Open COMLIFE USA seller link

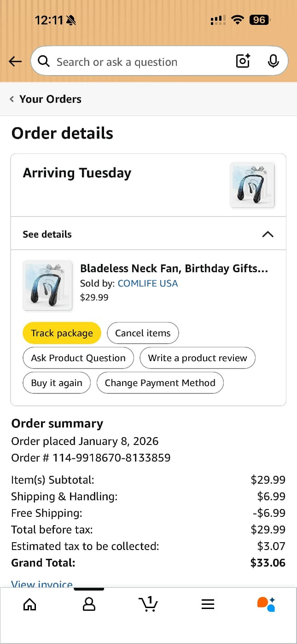point(148,283)
